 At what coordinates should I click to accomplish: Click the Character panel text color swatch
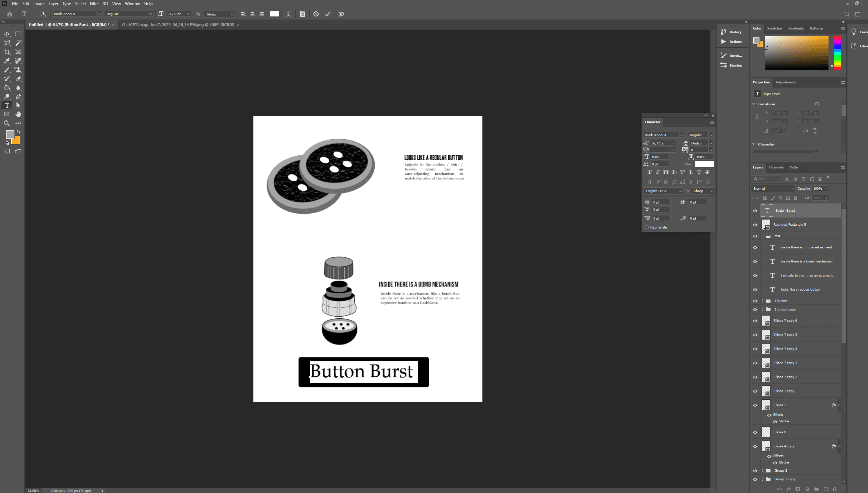[x=704, y=164]
